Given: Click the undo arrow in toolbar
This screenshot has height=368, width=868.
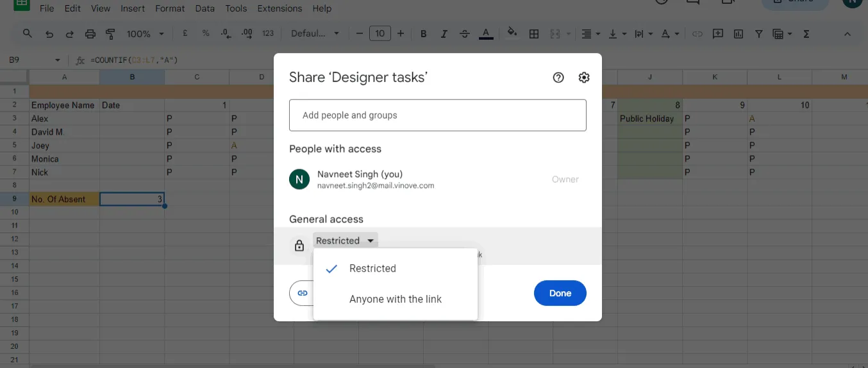Looking at the screenshot, I should click(49, 34).
